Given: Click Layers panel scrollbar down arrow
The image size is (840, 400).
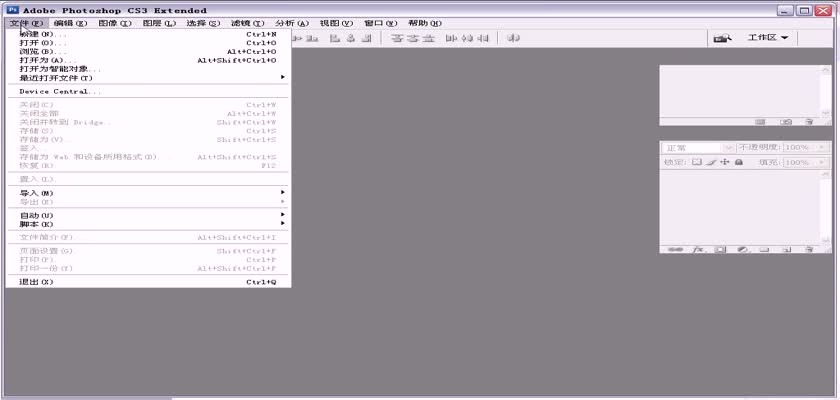Looking at the screenshot, I should coord(826,240).
